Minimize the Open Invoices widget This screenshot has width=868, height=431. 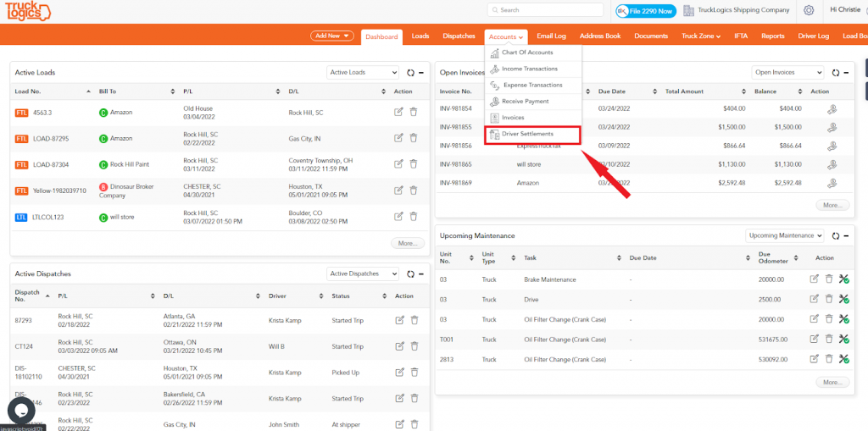coord(847,73)
